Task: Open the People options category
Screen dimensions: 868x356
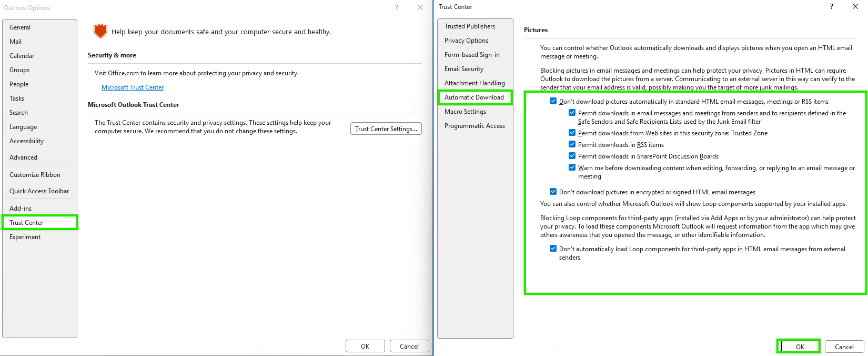Action: (x=39, y=84)
